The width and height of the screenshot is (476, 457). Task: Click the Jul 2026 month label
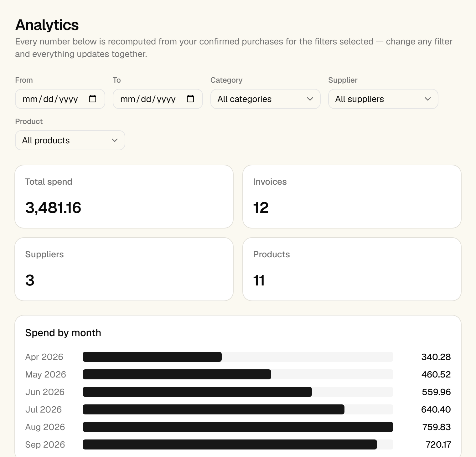44,409
